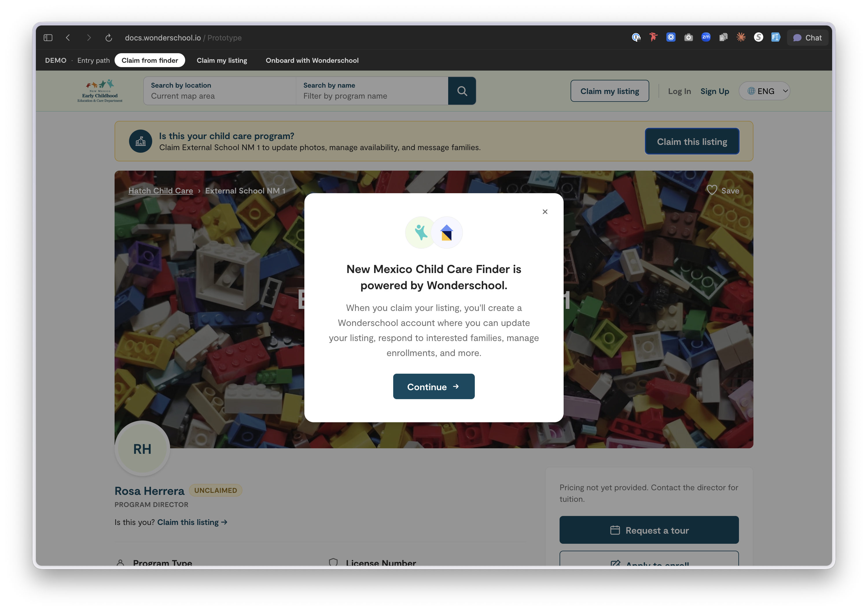868x612 pixels.
Task: Open the orange starburst Claude extension
Action: [741, 37]
